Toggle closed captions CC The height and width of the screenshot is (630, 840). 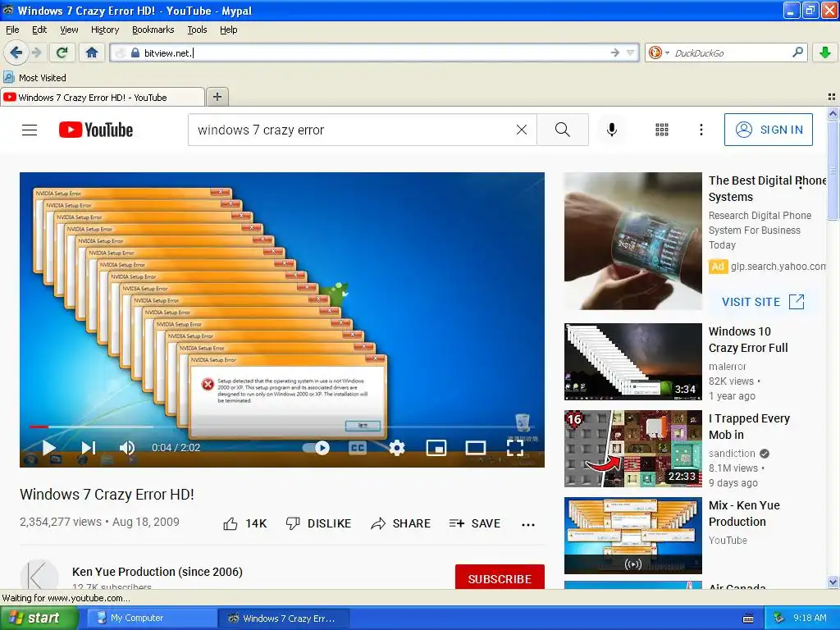click(358, 448)
